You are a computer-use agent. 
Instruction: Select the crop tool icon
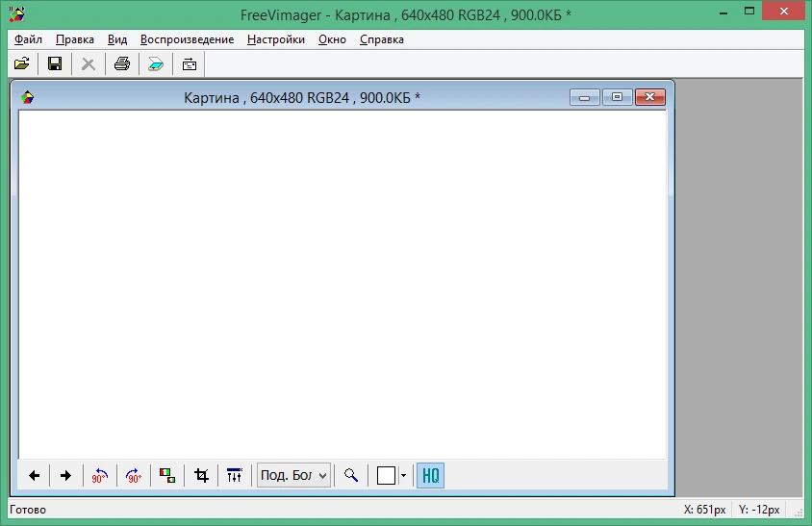[x=201, y=475]
